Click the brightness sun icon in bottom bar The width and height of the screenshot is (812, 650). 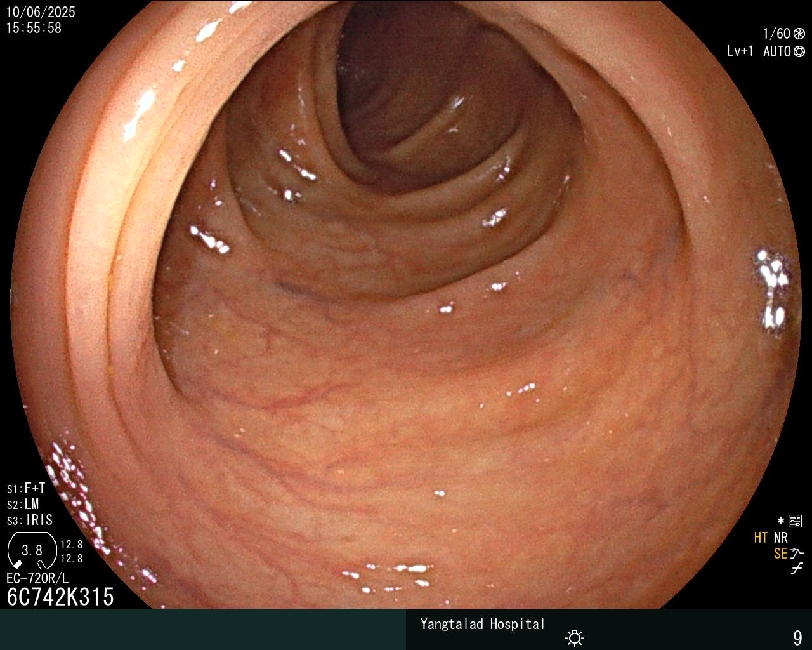click(575, 637)
